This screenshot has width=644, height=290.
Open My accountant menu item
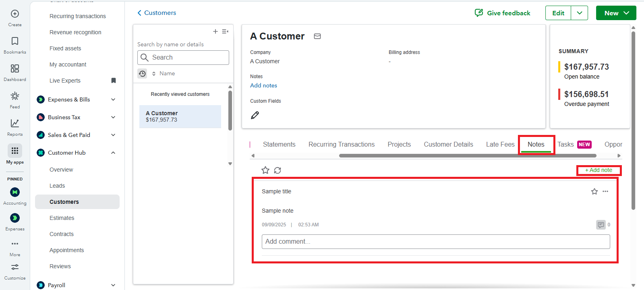[68, 64]
